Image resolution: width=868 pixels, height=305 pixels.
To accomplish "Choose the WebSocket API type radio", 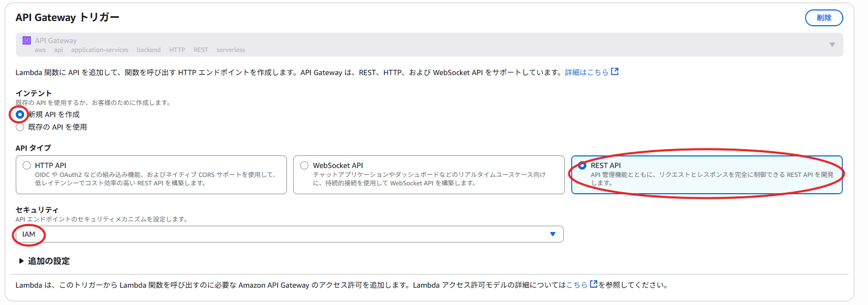I will pos(304,165).
